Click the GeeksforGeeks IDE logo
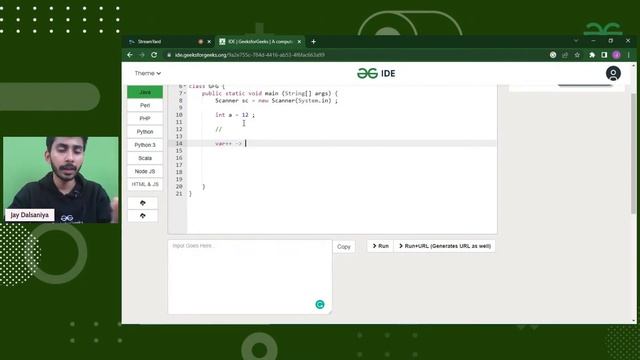Viewport: 640px width, 360px height. (376, 73)
